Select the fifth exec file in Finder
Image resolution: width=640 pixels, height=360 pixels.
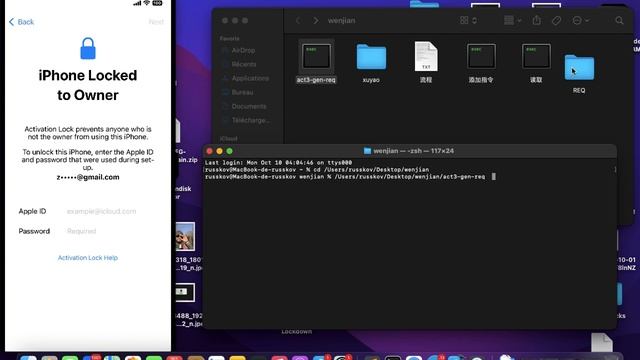(536, 62)
